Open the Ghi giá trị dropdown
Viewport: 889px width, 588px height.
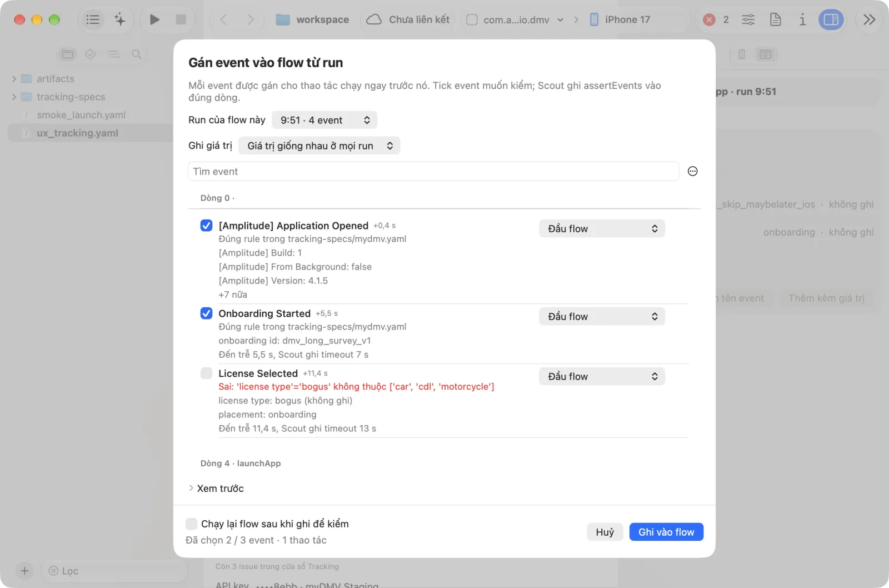click(x=319, y=146)
